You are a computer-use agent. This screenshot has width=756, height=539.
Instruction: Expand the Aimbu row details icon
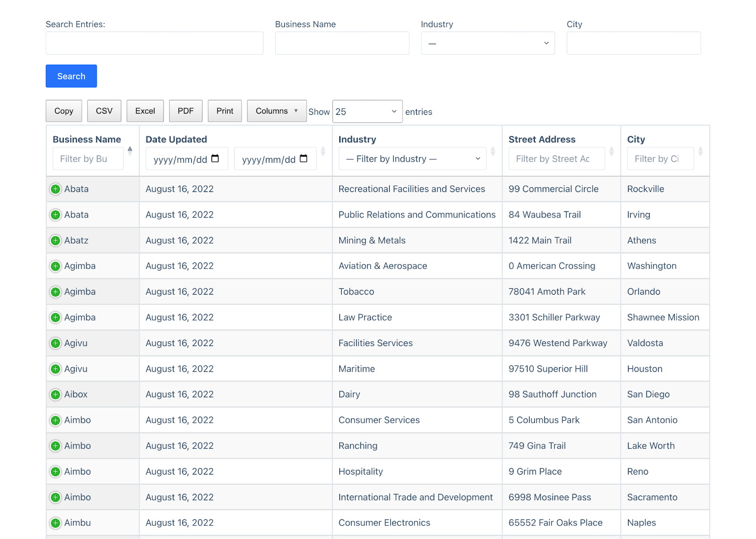click(x=55, y=523)
